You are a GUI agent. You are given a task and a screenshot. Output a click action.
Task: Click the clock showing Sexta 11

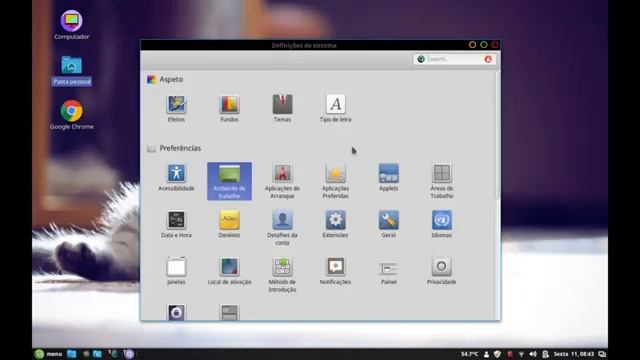tap(573, 354)
